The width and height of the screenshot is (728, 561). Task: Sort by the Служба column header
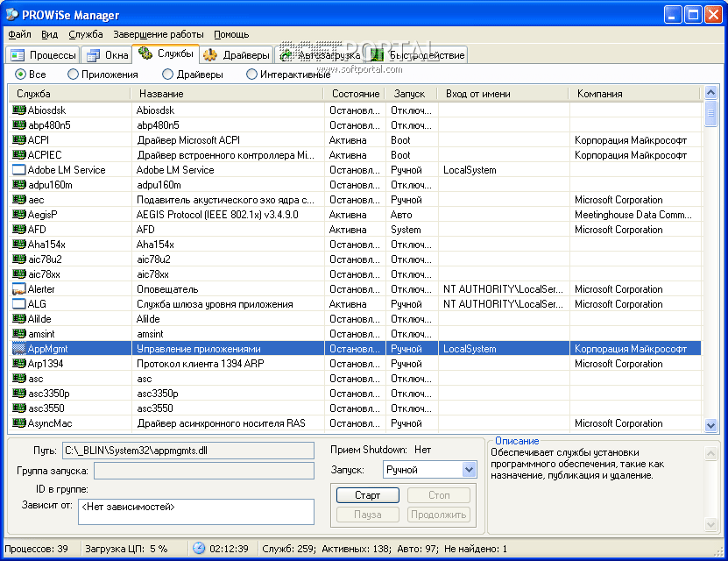pyautogui.click(x=69, y=94)
